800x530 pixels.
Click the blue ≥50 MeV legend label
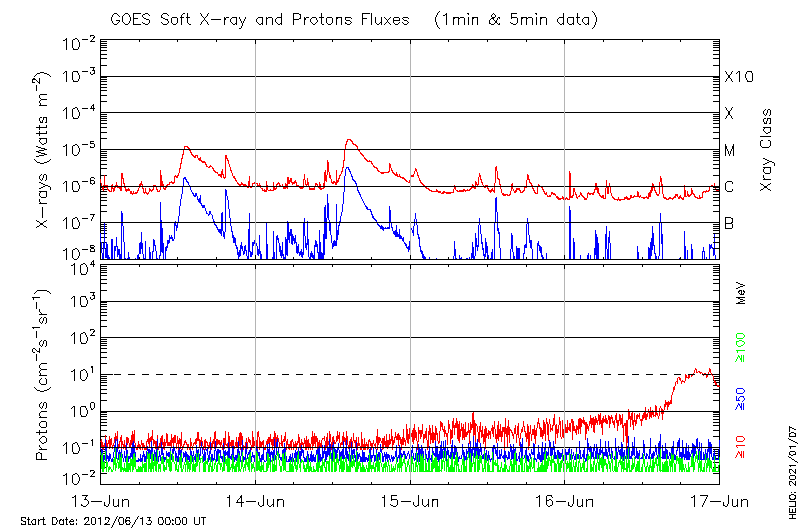pos(742,397)
